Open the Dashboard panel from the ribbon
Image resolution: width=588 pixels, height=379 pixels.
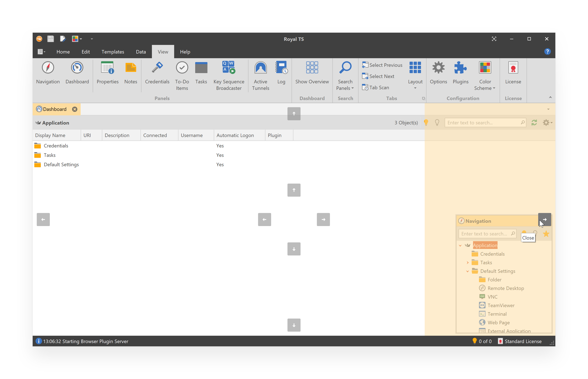point(77,73)
